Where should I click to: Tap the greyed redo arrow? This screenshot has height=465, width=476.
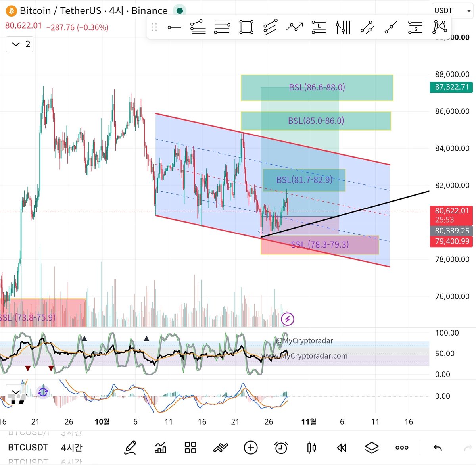[x=468, y=448]
